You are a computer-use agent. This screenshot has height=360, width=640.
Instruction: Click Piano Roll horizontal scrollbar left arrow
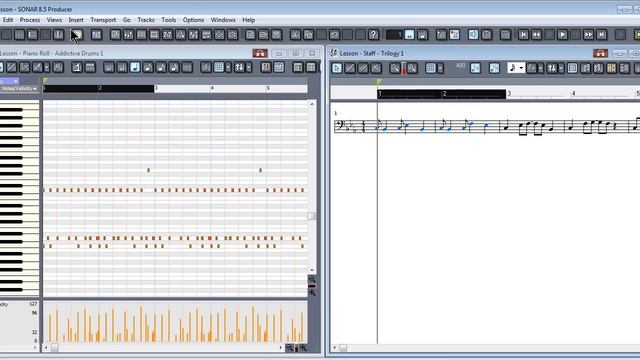tap(46, 348)
